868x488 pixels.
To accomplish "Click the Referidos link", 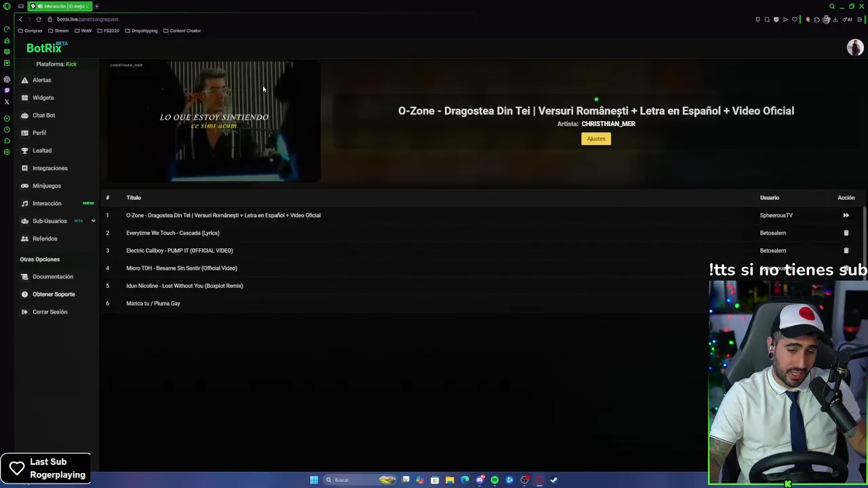I will 45,239.
